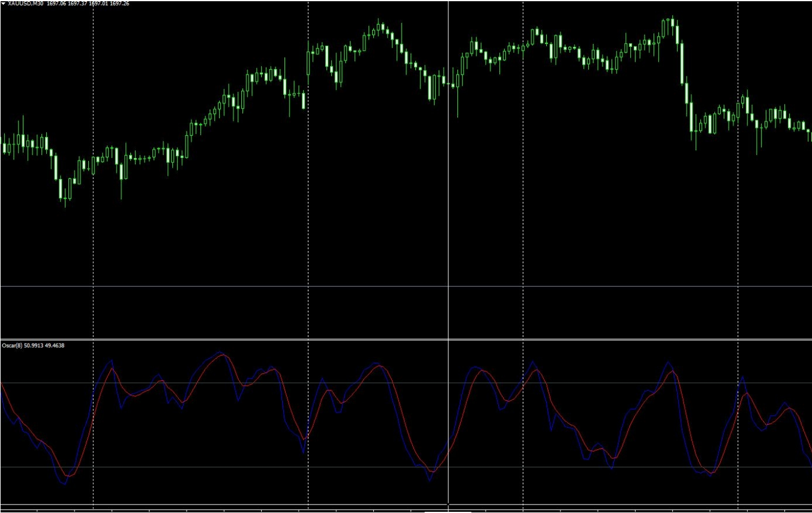Select the lower level line in Oscar window
The width and height of the screenshot is (812, 513).
360,467
